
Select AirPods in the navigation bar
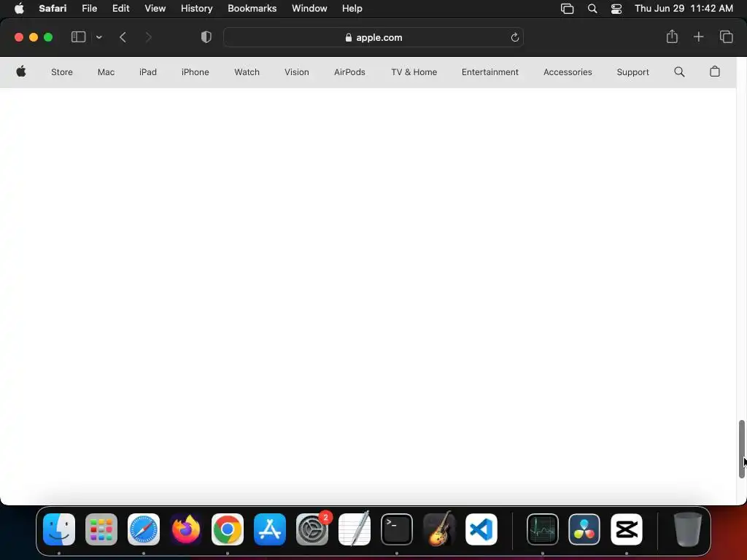coord(349,72)
